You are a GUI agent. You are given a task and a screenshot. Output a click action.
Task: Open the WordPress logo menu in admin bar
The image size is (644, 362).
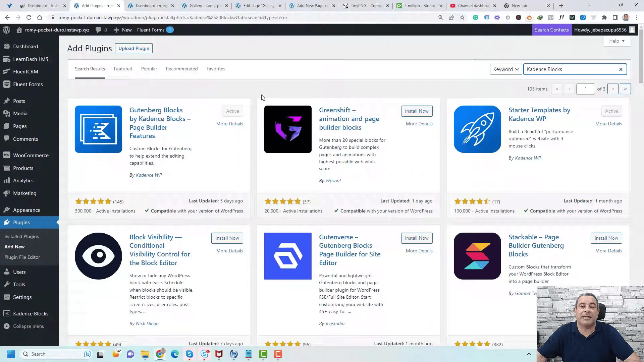coord(6,30)
